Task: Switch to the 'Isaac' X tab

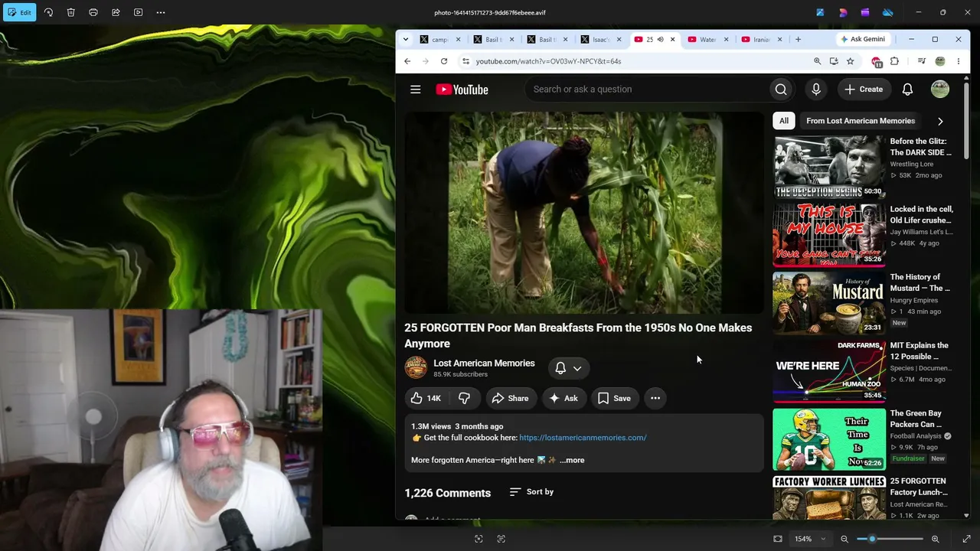Action: point(601,39)
